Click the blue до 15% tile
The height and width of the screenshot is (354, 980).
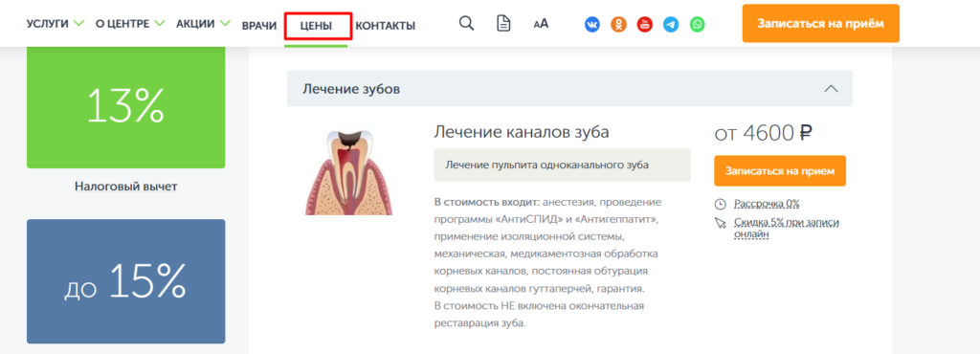click(x=125, y=281)
